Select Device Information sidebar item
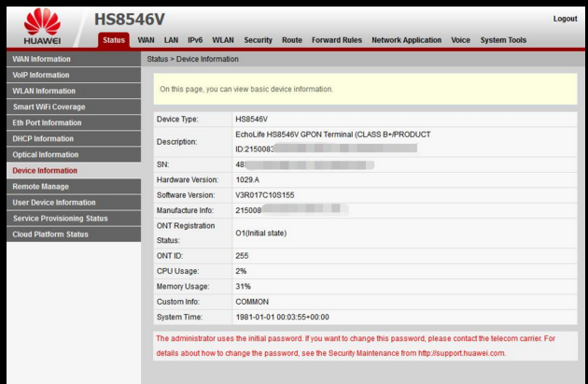588x384 pixels. pos(74,170)
